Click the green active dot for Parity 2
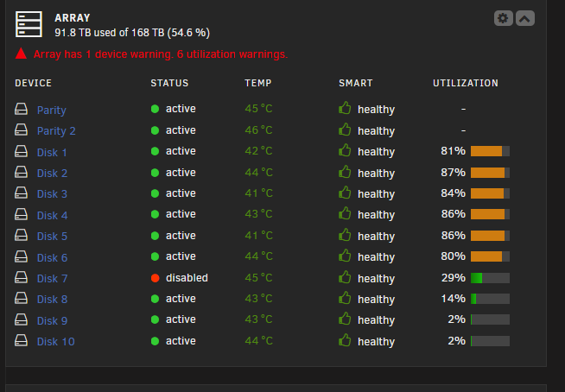The image size is (565, 392). [x=155, y=130]
